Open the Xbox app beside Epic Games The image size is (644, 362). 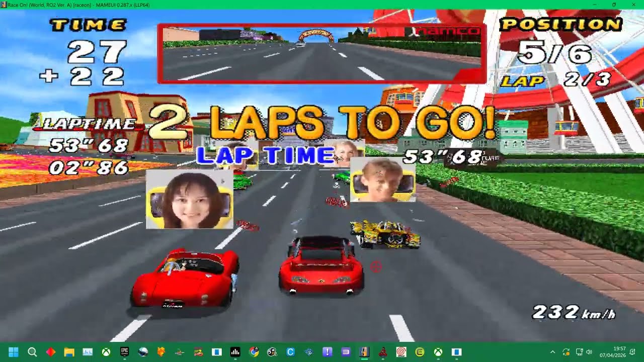click(x=106, y=352)
